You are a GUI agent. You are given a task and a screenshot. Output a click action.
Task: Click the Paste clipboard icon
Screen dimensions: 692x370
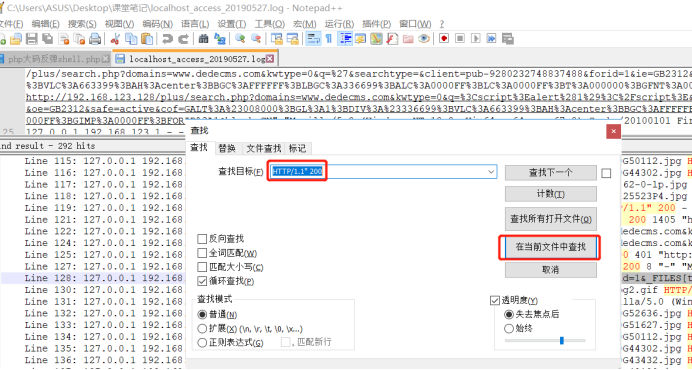point(147,39)
